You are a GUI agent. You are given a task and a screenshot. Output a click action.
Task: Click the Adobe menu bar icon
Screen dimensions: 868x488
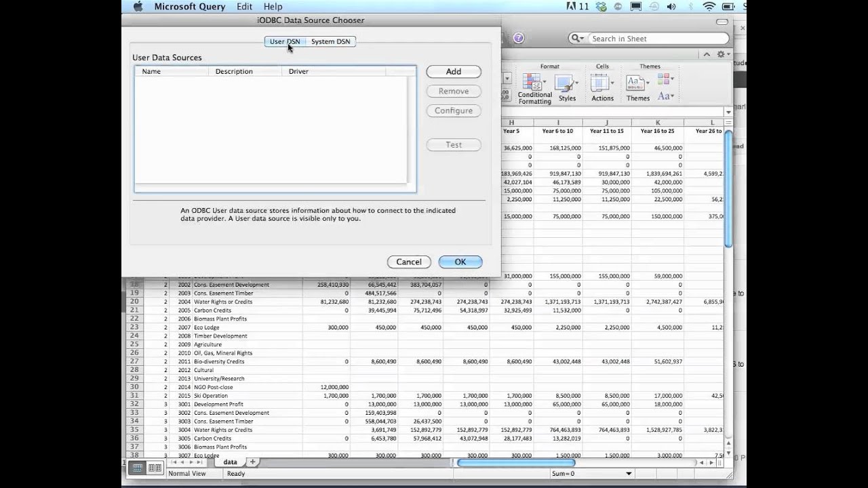pos(577,7)
